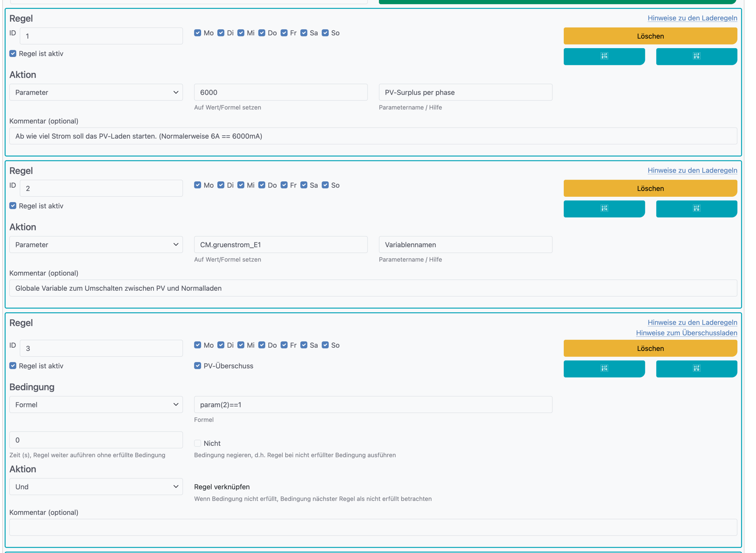756x553 pixels.
Task: Uncheck Sunday (So) in rule 2
Action: point(325,185)
